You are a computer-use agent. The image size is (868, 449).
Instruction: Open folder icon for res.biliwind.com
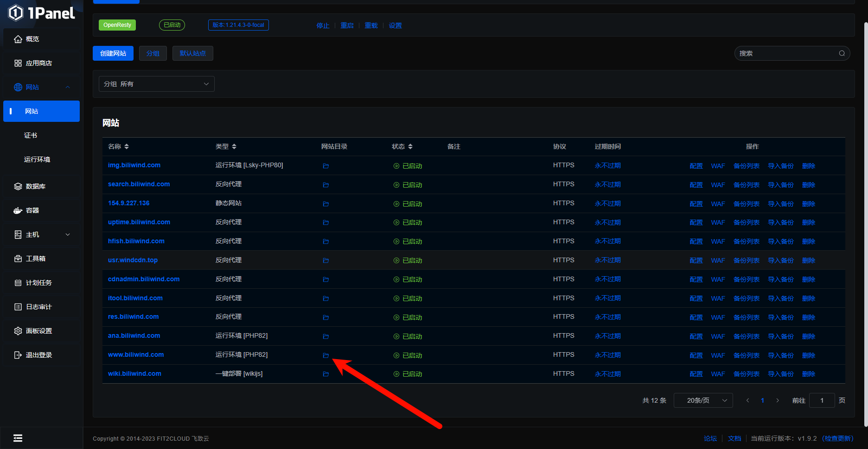click(326, 317)
